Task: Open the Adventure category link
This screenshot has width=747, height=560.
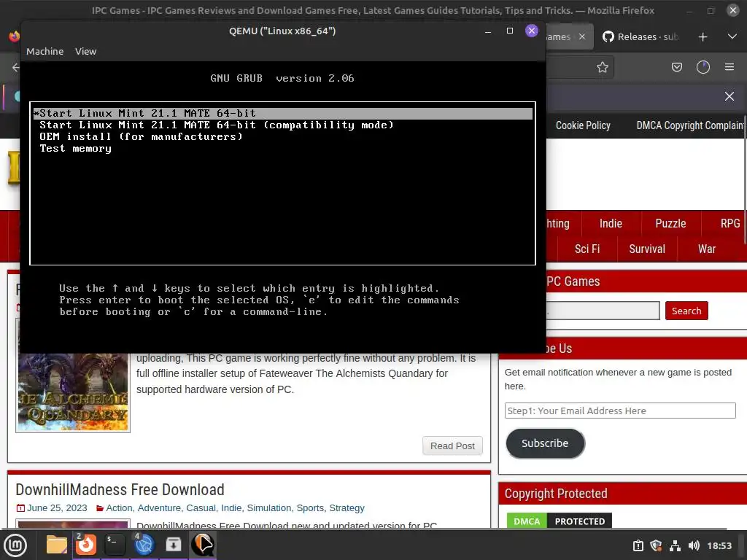Action: pos(159,508)
